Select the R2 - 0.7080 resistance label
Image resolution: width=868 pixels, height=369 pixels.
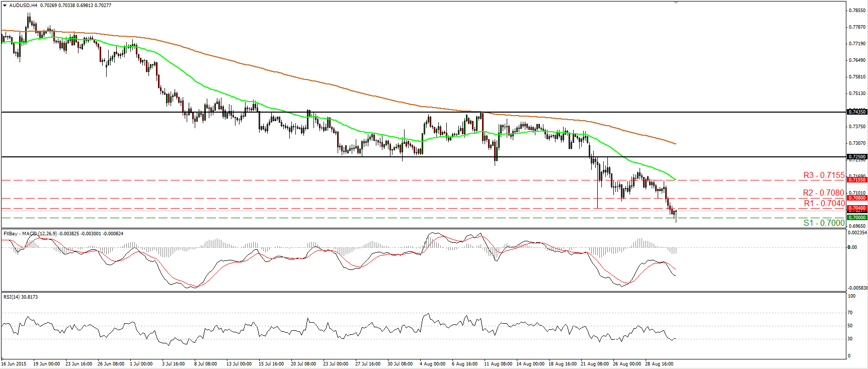tap(823, 193)
